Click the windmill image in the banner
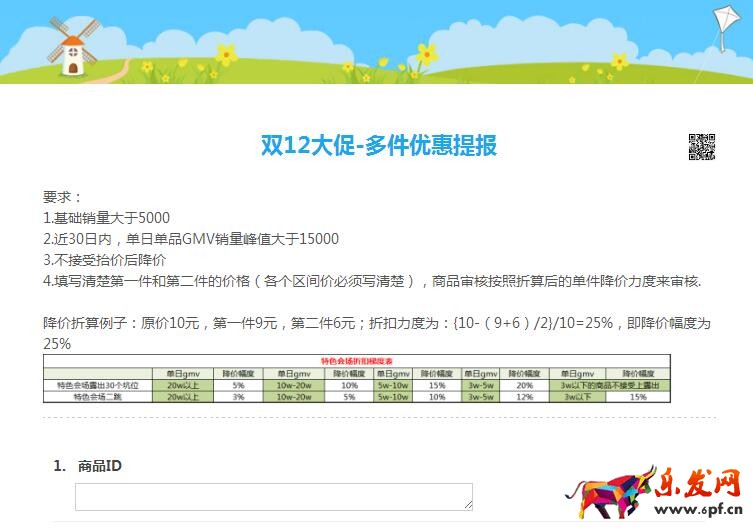 coord(73,47)
